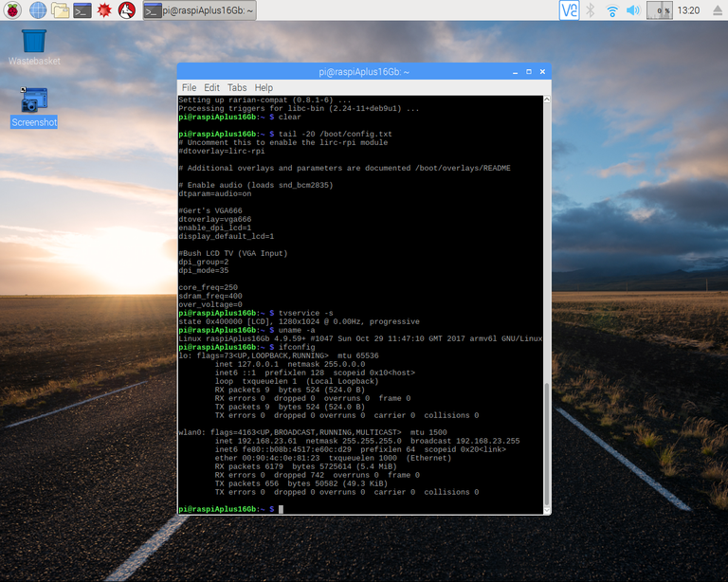The image size is (728, 582).
Task: Open the File Manager folder icon
Action: (60, 10)
